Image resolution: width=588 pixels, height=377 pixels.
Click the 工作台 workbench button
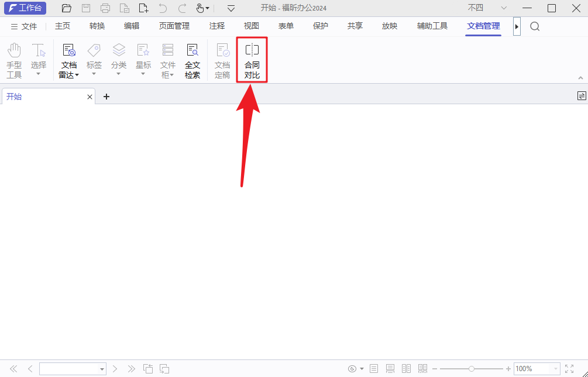click(25, 8)
